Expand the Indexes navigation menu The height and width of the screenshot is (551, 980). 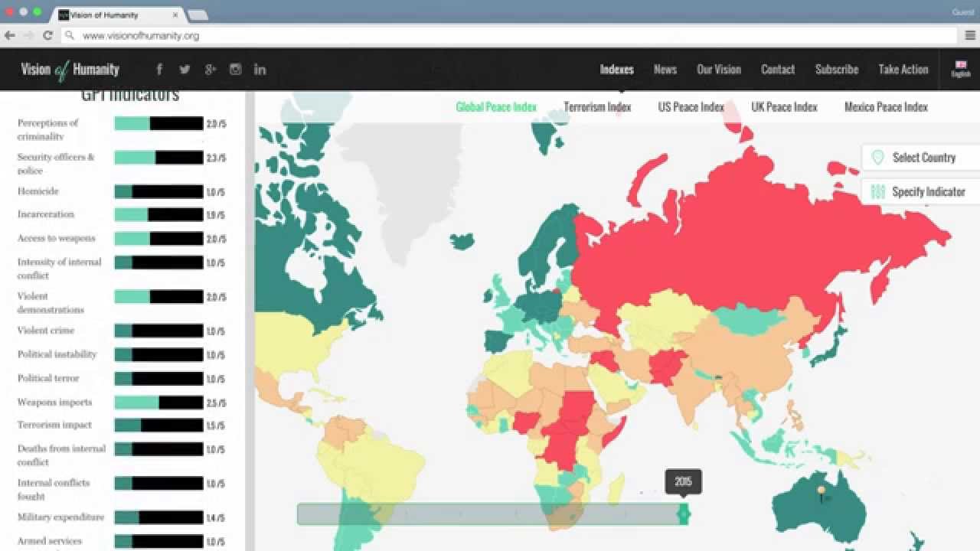pyautogui.click(x=616, y=70)
